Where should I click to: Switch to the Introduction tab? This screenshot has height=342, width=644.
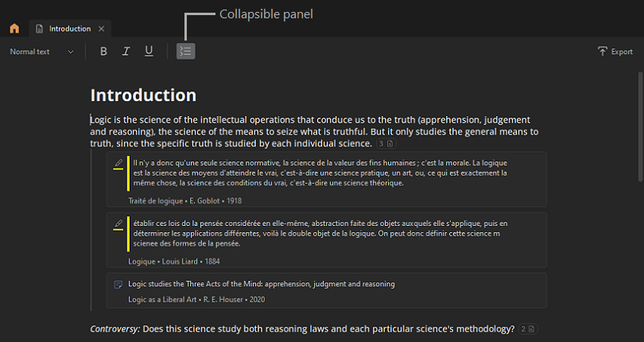click(70, 29)
